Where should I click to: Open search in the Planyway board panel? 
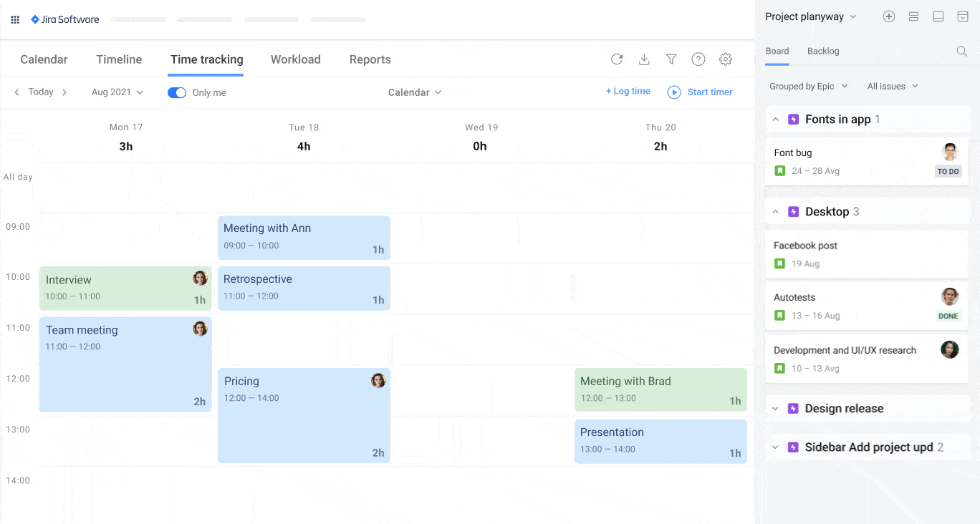click(x=961, y=51)
